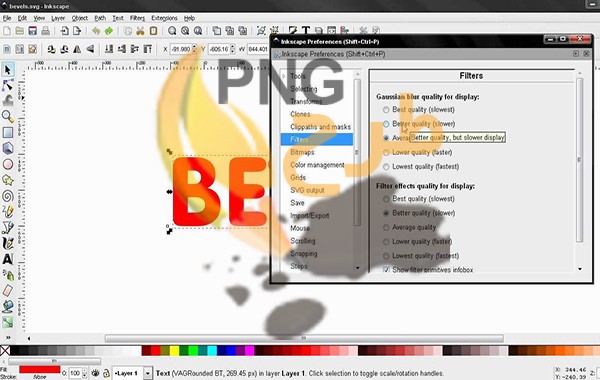Select the Tweak tool
This screenshot has height=380, width=600.
(8, 101)
